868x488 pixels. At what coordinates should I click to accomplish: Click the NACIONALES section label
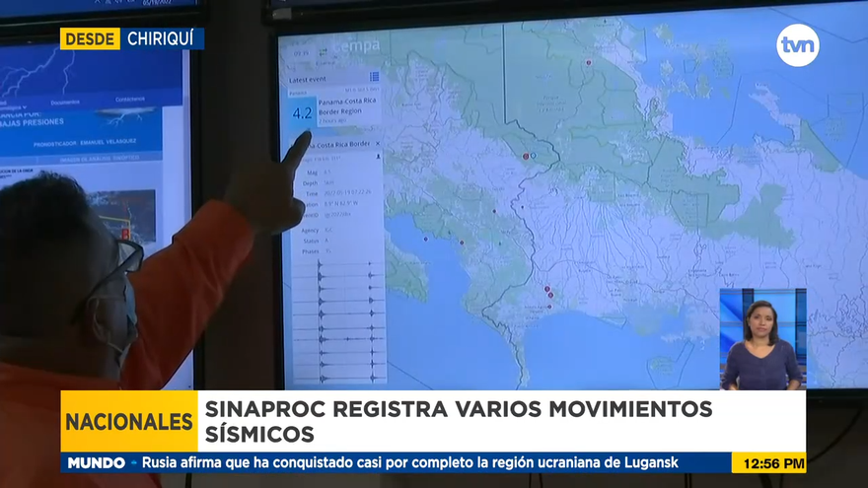(129, 422)
